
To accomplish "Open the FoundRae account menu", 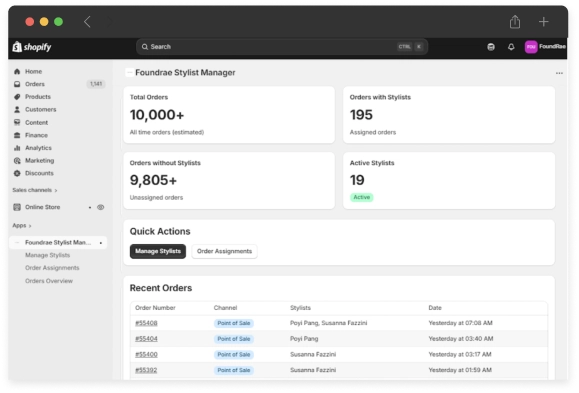I will (545, 47).
